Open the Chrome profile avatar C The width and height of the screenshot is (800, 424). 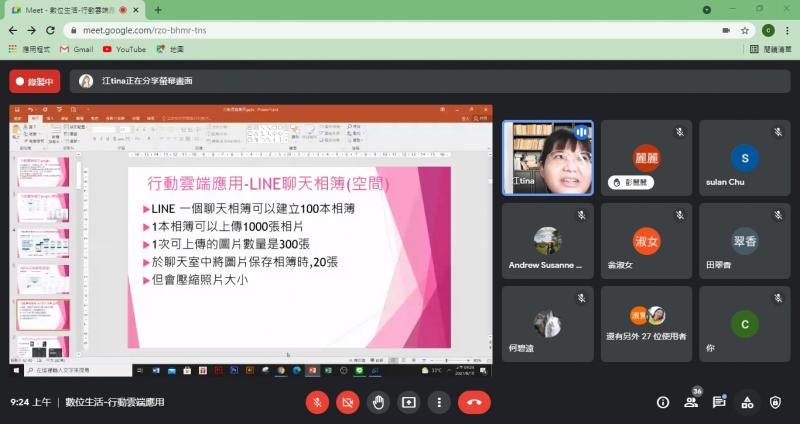[768, 31]
